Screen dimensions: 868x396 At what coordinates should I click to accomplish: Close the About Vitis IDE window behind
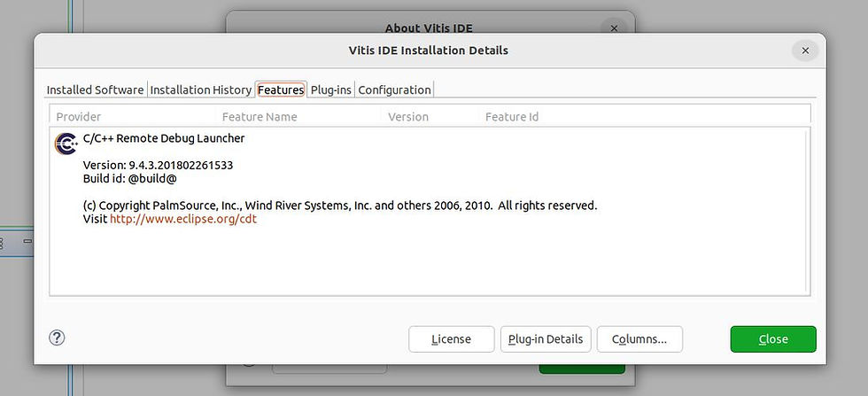(x=614, y=27)
